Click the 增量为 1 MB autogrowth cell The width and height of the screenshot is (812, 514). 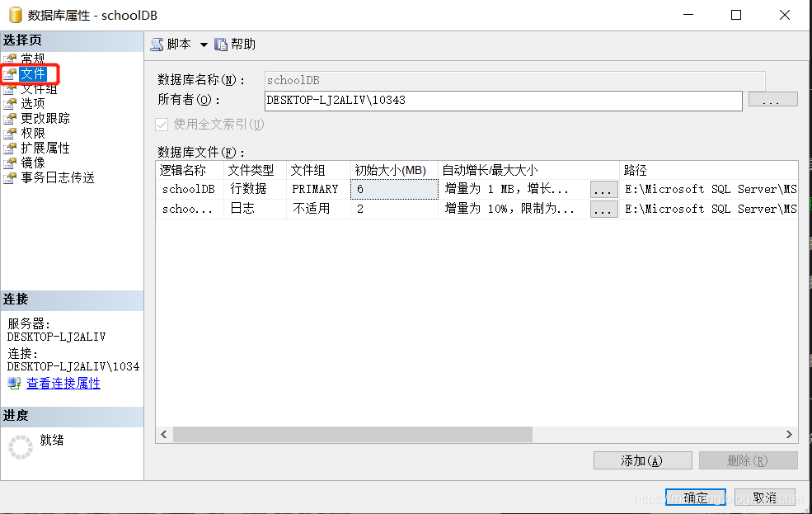click(514, 189)
